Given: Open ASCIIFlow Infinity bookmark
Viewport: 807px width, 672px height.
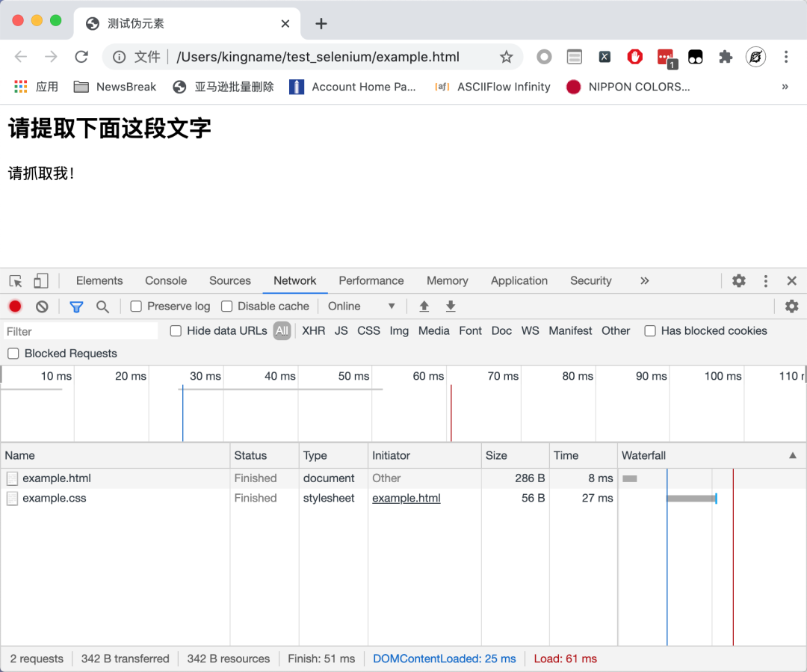Looking at the screenshot, I should coord(492,87).
